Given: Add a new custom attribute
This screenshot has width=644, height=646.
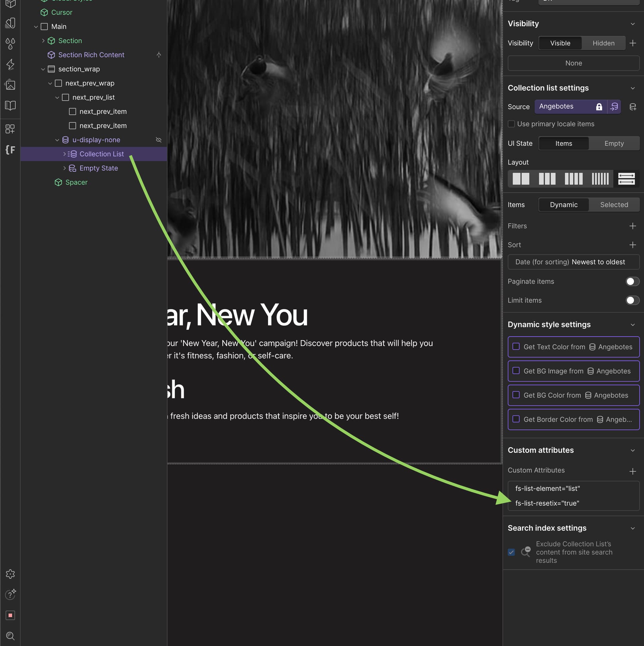Looking at the screenshot, I should tap(632, 471).
